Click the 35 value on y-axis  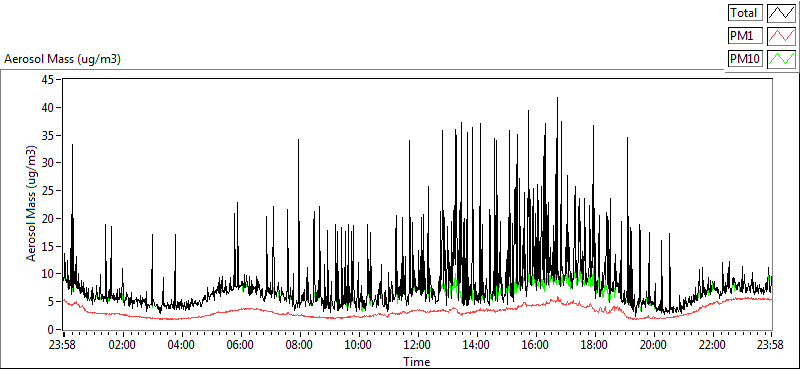coord(47,135)
